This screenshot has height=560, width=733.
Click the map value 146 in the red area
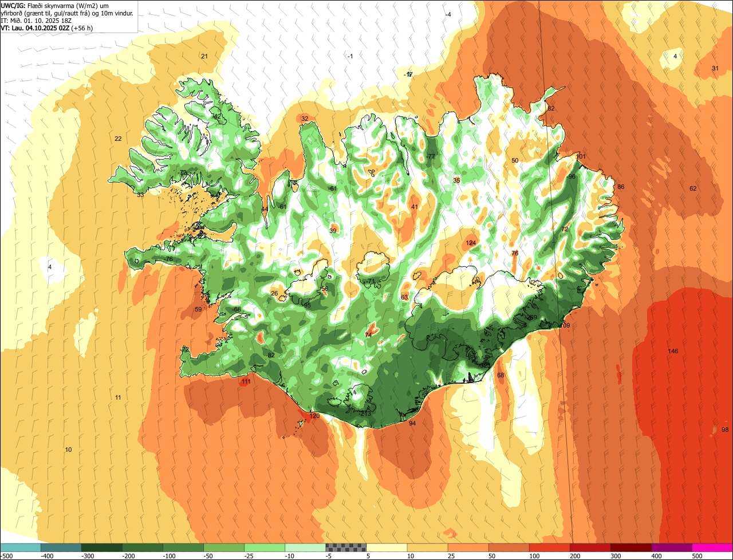coord(673,351)
